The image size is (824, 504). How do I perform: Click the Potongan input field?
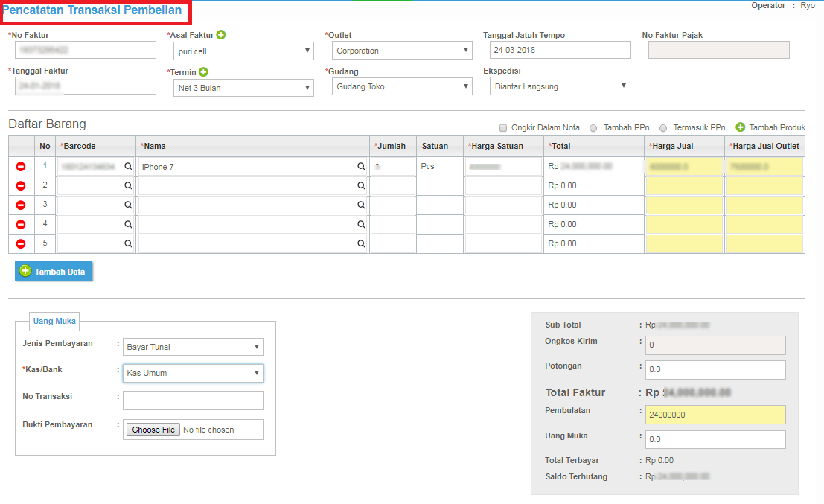715,369
